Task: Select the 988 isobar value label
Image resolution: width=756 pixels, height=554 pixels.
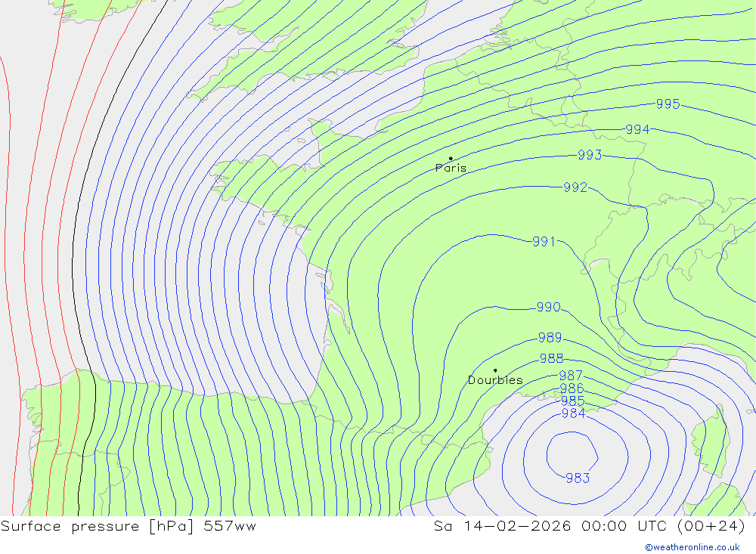Action: [x=551, y=358]
